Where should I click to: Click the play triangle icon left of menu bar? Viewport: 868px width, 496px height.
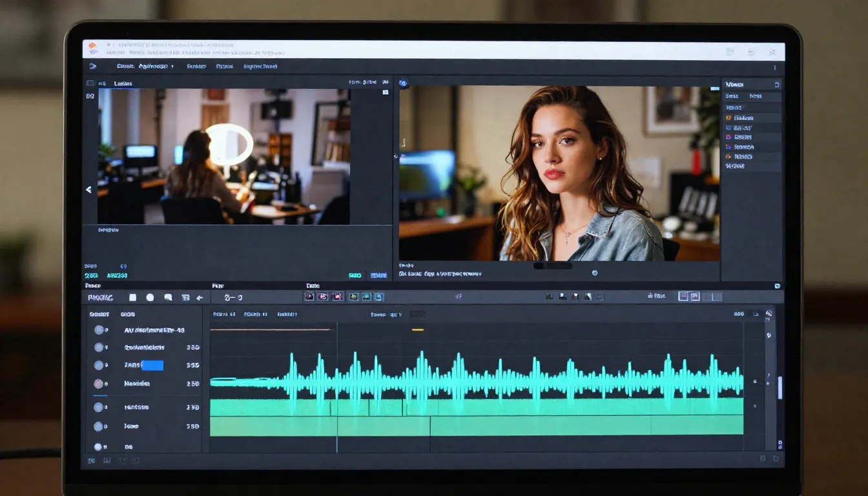(93, 66)
